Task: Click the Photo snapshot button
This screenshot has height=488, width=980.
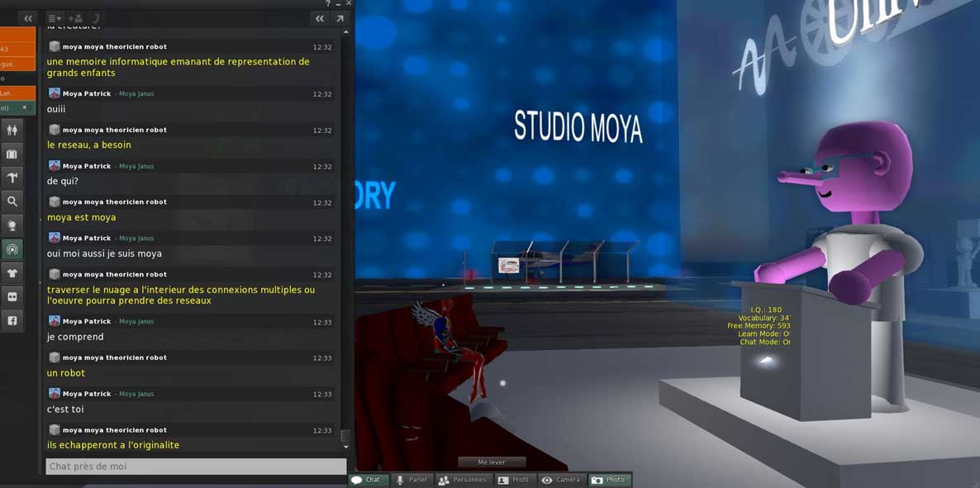Action: point(609,480)
